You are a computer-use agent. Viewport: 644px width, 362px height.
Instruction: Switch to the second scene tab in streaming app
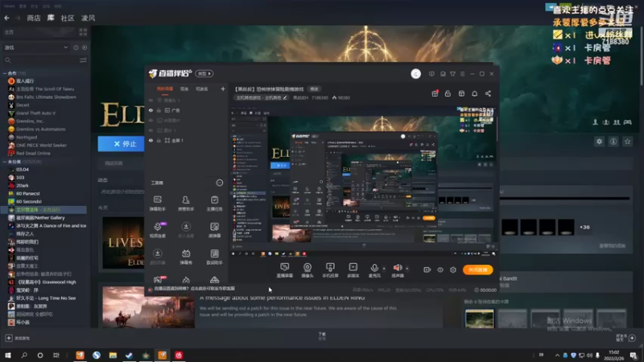[x=184, y=88]
